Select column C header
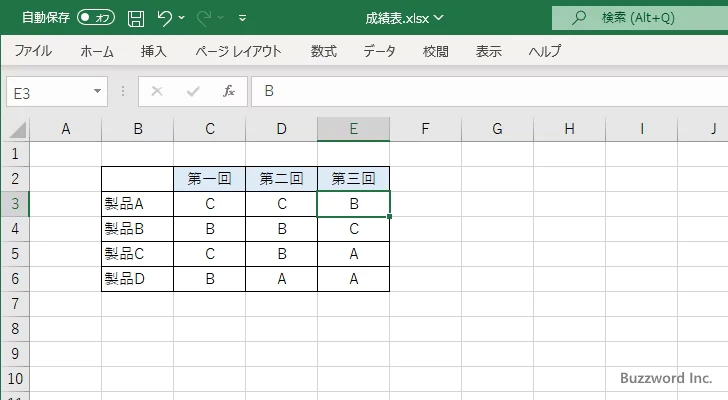The height and width of the screenshot is (400, 728). click(209, 129)
